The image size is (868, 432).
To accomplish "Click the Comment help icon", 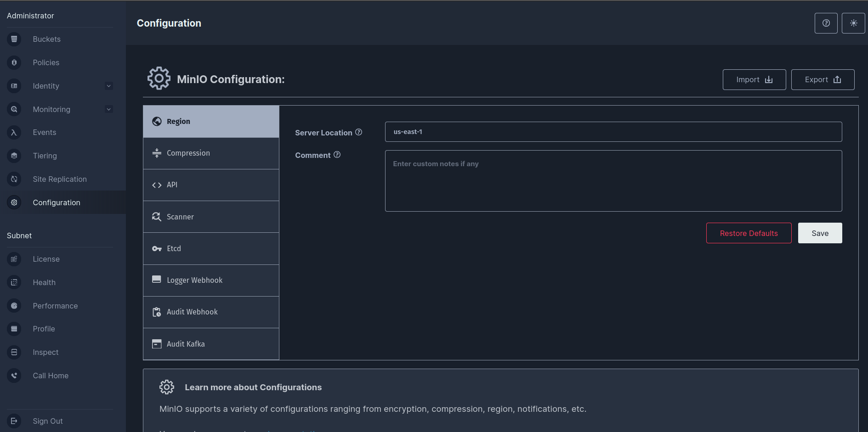I will click(x=337, y=155).
